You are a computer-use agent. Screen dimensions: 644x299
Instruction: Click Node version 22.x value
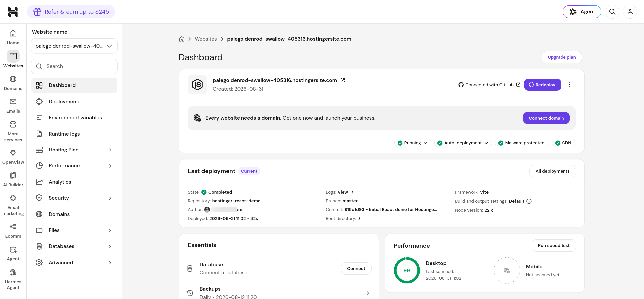[489, 210]
